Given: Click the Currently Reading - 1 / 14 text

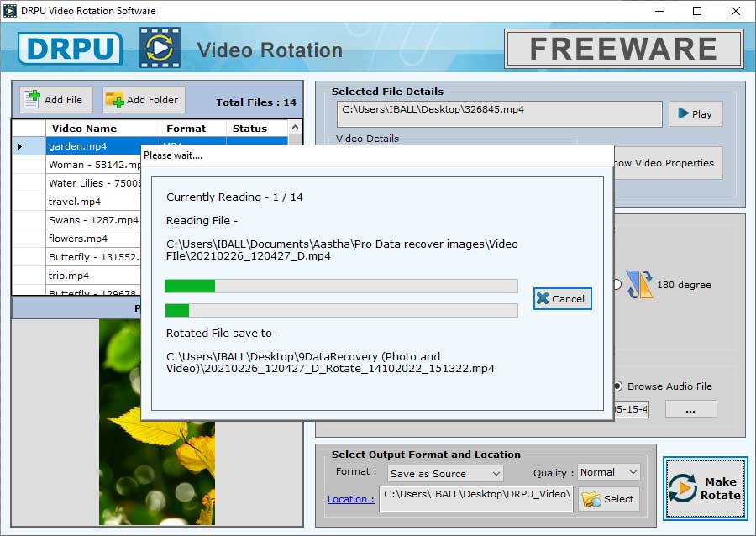Looking at the screenshot, I should (234, 197).
